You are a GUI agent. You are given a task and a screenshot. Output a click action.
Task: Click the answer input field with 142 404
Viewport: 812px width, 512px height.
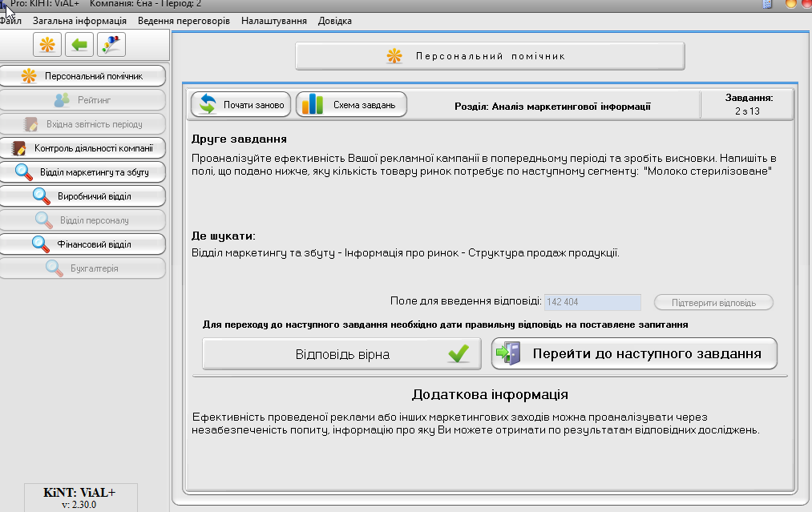pos(592,302)
